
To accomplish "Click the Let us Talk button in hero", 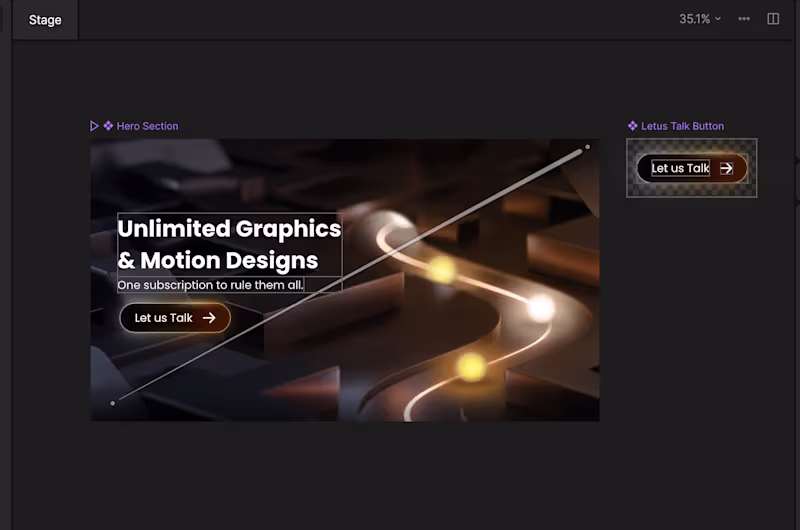I will (x=175, y=318).
